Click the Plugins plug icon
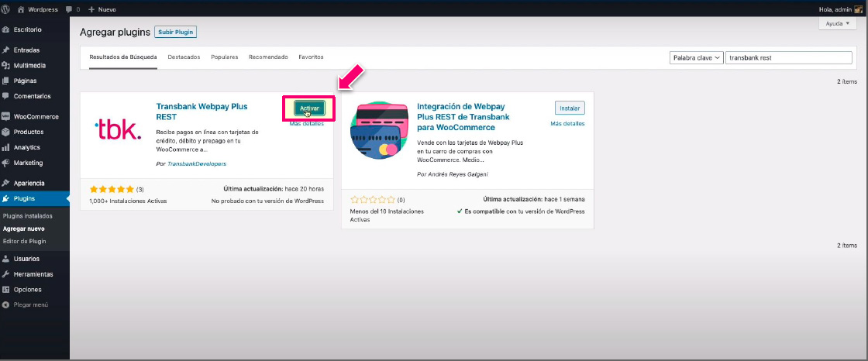 [x=5, y=199]
